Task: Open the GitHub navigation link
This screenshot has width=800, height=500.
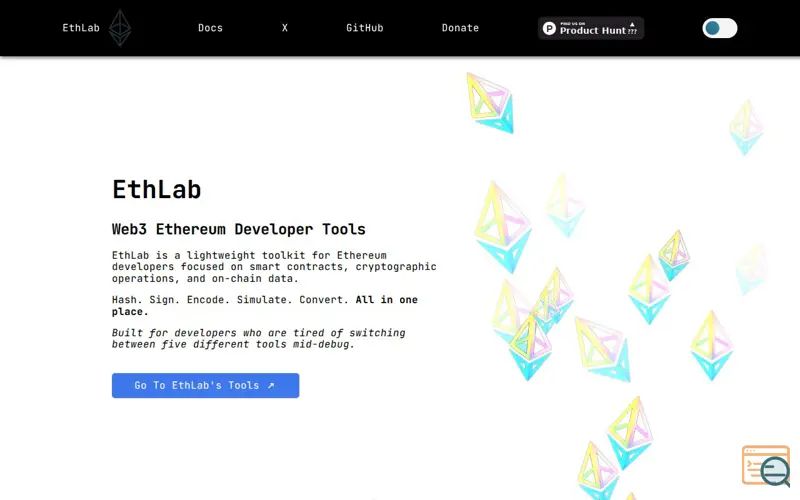Action: [364, 28]
